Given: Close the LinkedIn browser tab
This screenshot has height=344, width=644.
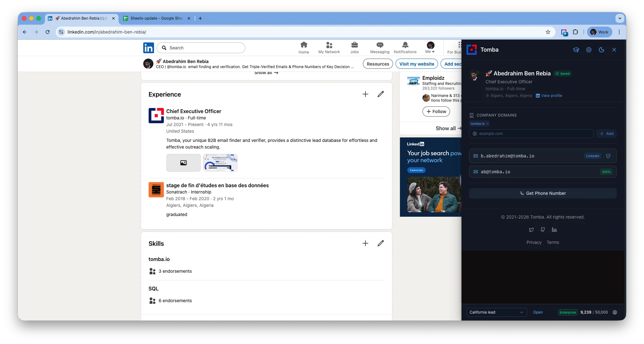Looking at the screenshot, I should pos(113,18).
